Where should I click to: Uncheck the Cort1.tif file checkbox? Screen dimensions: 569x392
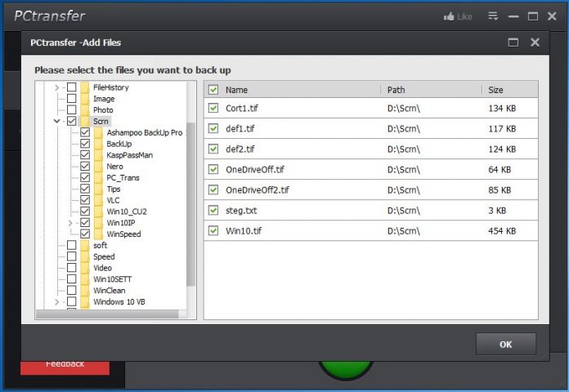(x=213, y=108)
